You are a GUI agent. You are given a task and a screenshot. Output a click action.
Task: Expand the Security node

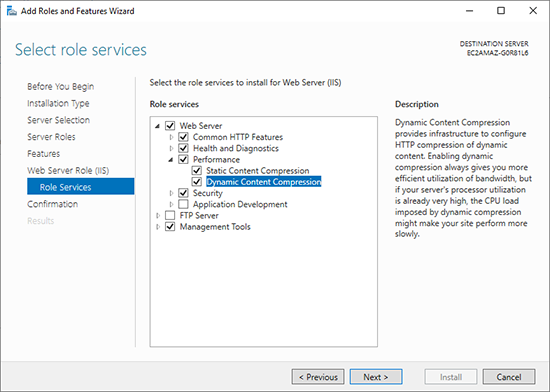[x=171, y=193]
